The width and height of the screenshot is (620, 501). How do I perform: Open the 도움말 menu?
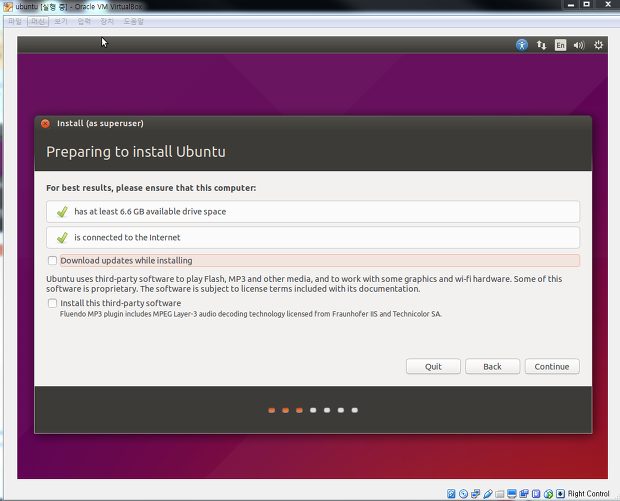coord(134,21)
